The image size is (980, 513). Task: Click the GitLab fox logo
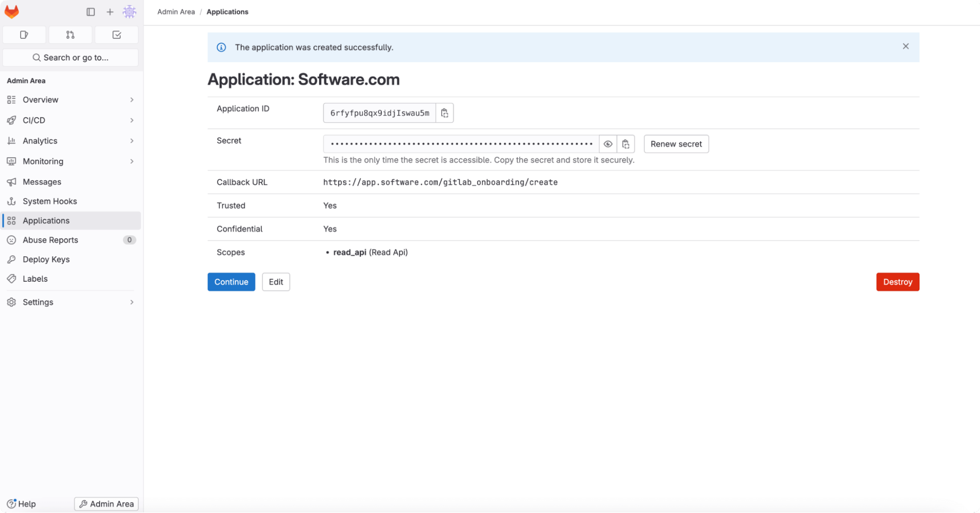coord(11,12)
